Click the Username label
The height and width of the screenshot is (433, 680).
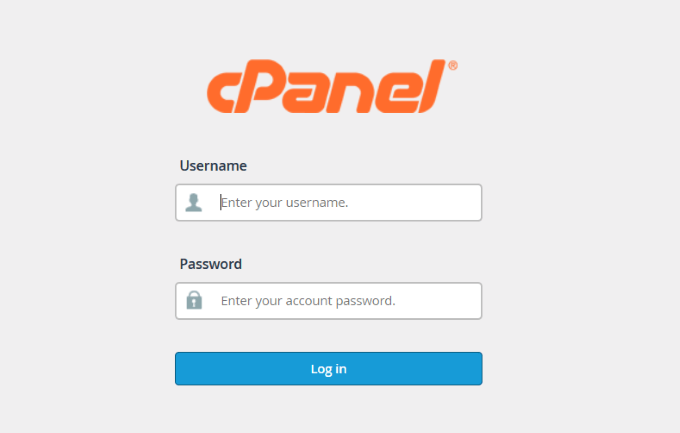(213, 166)
